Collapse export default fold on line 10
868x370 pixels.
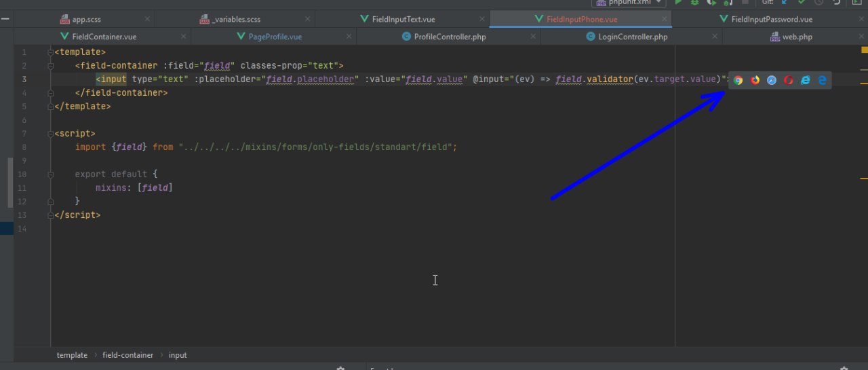tap(50, 174)
